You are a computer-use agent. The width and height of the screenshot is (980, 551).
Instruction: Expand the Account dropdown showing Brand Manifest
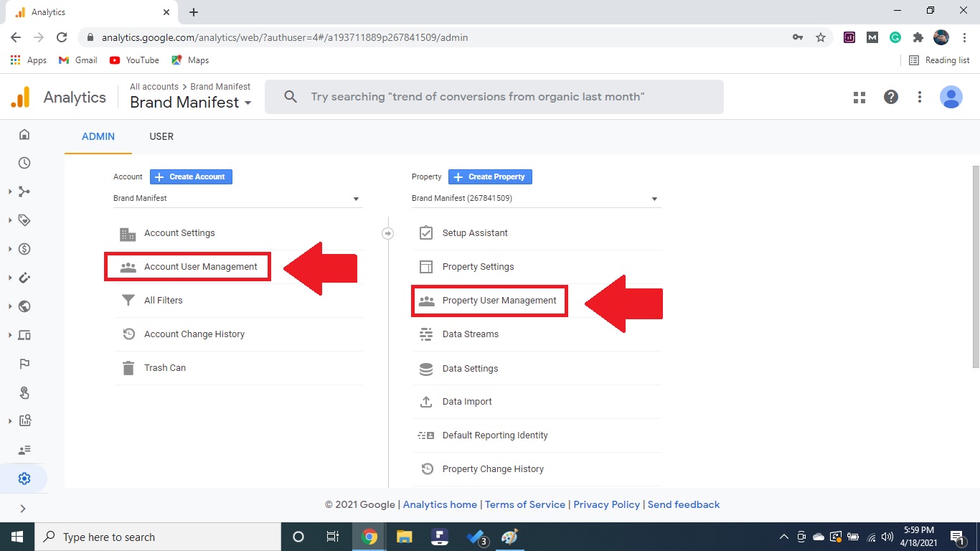237,199
